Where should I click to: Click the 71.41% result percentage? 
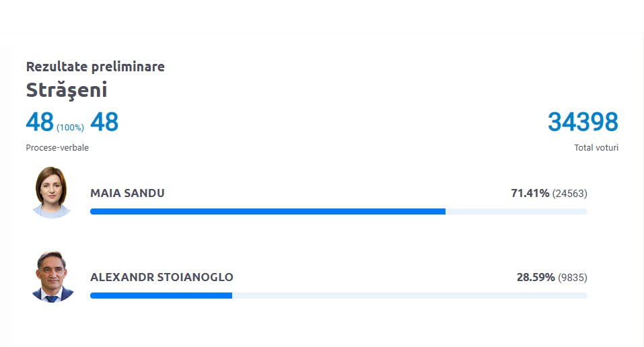tap(530, 193)
